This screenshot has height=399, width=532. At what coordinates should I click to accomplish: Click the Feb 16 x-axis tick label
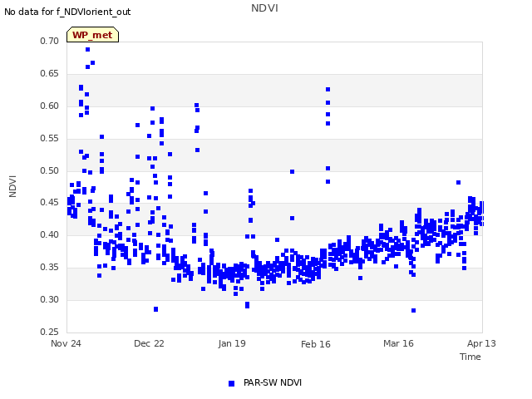click(316, 344)
